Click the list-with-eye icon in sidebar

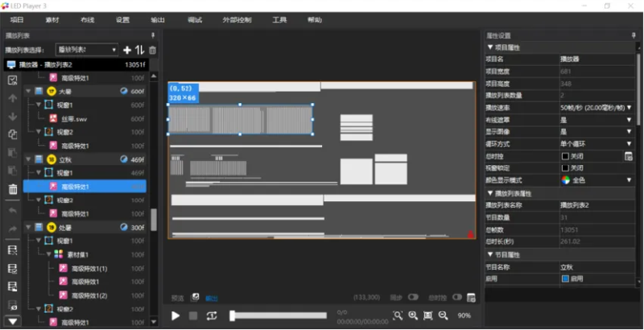click(x=13, y=304)
